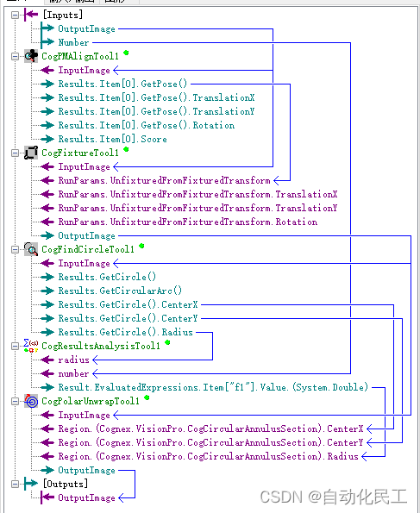Select Results.Item[0].GetPose() terminal
The height and width of the screenshot is (513, 420).
tap(122, 84)
